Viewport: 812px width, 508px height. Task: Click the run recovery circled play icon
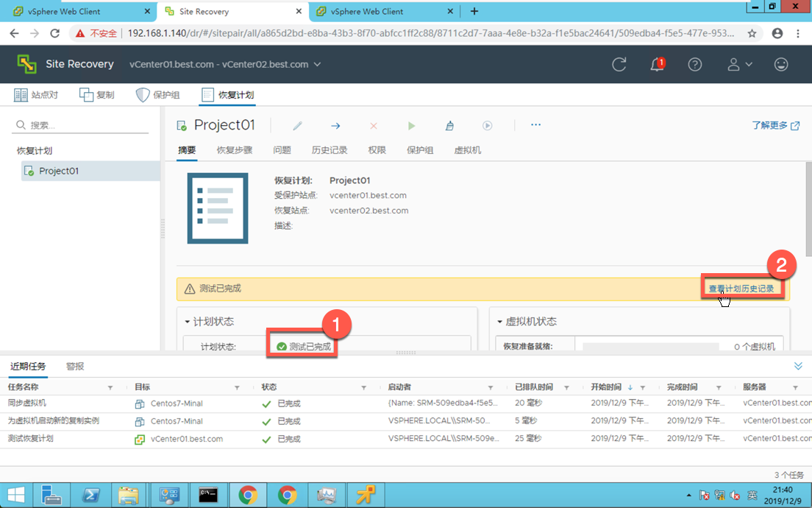point(488,125)
